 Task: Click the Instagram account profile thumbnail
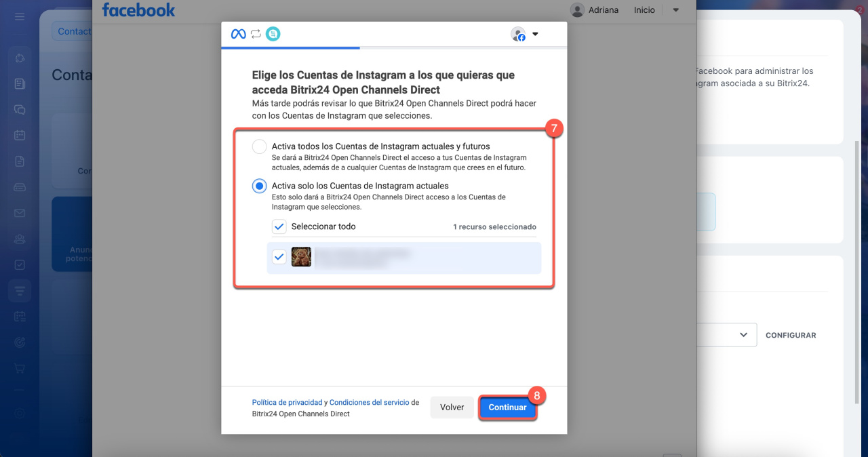301,257
